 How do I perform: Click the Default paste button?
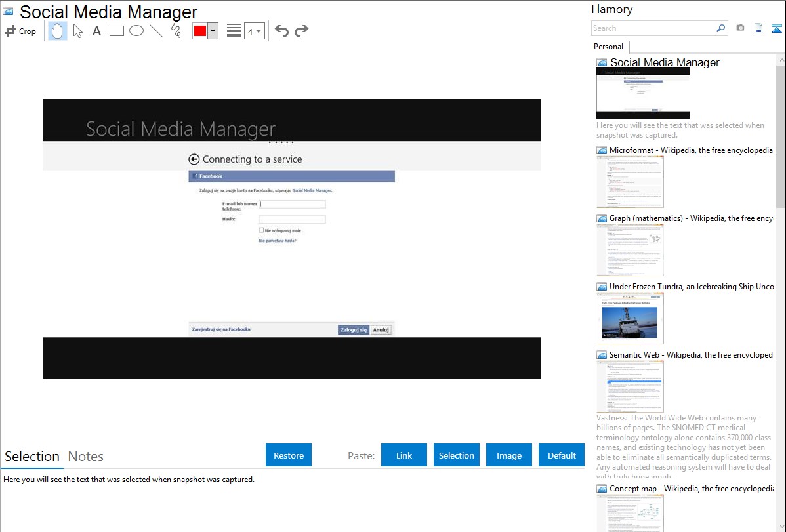pyautogui.click(x=562, y=455)
